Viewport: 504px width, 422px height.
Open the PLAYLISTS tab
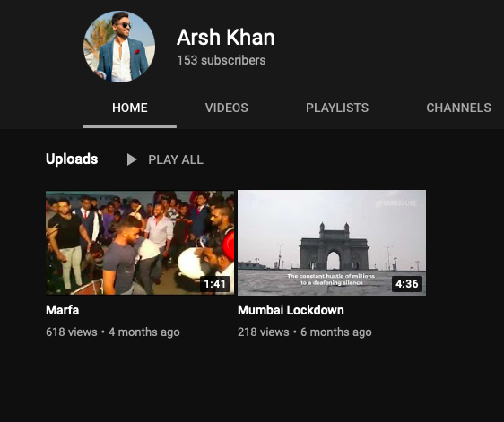click(337, 108)
